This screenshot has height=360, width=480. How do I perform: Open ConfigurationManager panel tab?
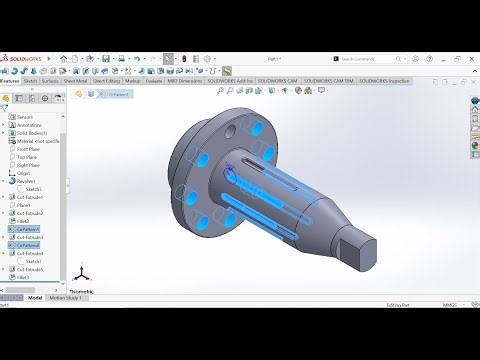click(x=32, y=98)
